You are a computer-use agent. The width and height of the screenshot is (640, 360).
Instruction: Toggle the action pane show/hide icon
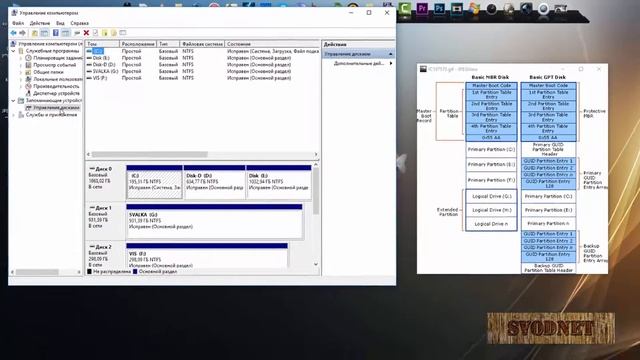(65, 33)
